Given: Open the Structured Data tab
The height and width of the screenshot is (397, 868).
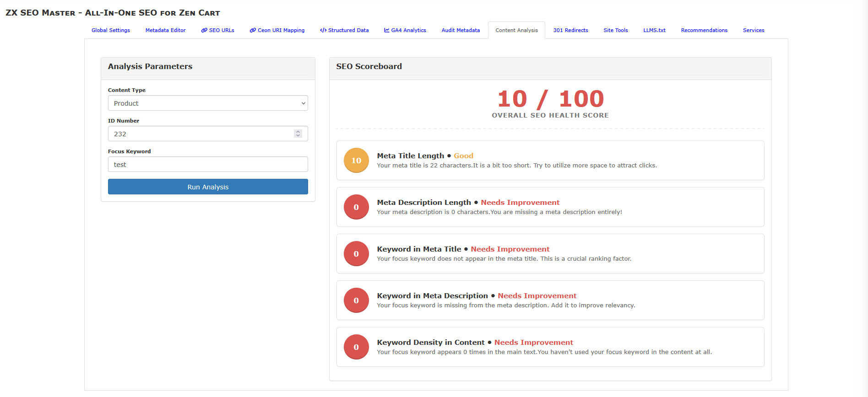Looking at the screenshot, I should 344,30.
